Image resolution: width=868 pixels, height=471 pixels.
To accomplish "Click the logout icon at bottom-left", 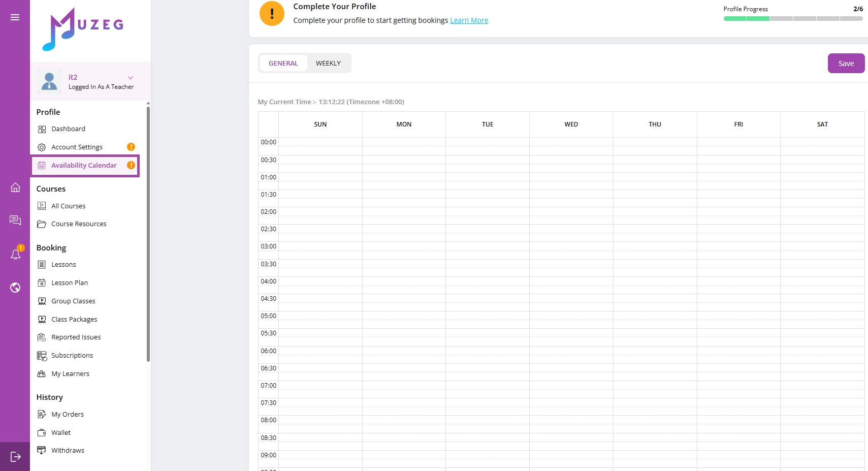I will [15, 456].
